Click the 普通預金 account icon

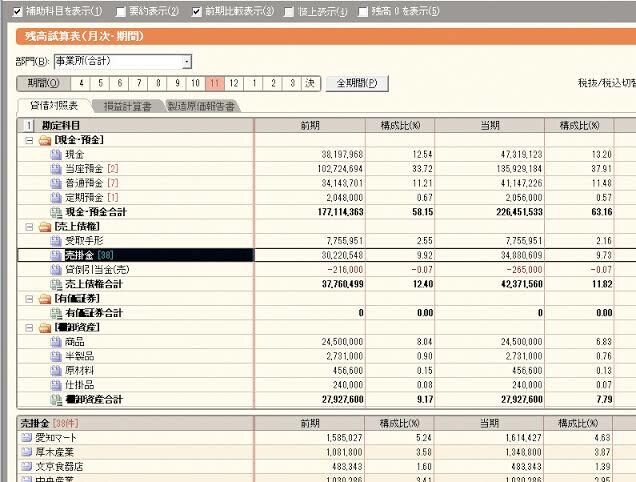[56, 183]
